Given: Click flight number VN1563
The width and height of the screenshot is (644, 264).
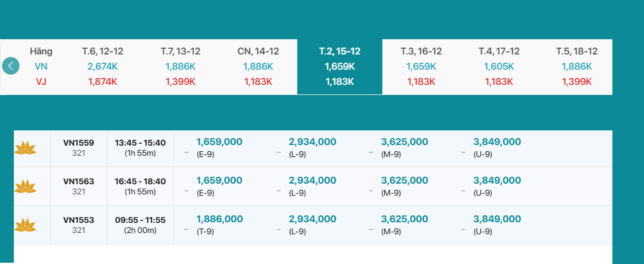Looking at the screenshot, I should [x=78, y=182].
